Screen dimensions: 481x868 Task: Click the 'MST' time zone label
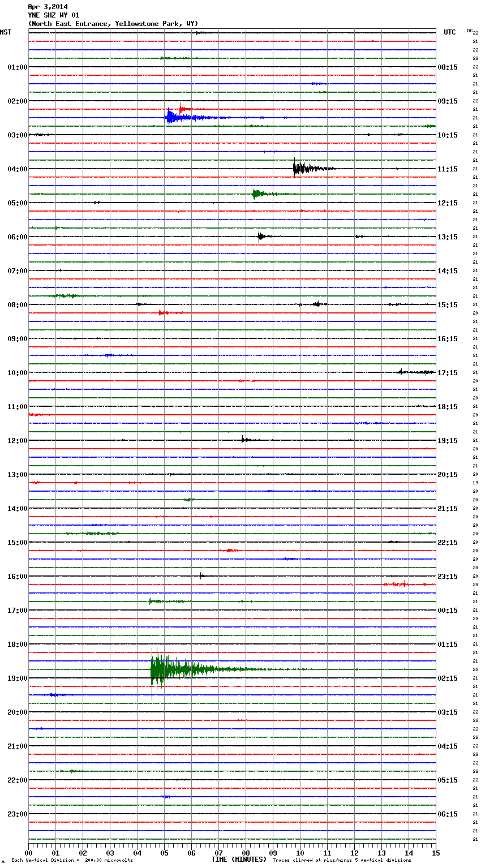[6, 32]
